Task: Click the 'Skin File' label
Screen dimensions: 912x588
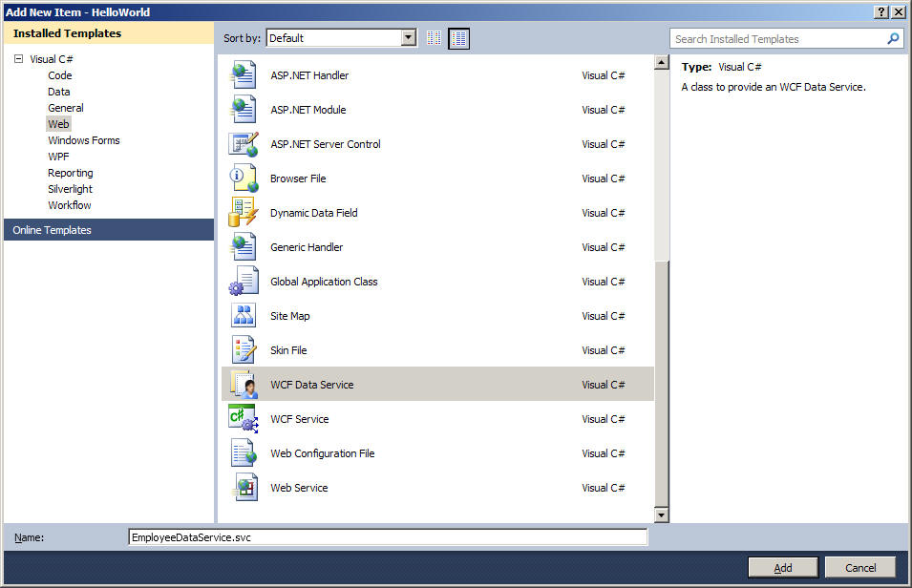Action: click(x=288, y=349)
